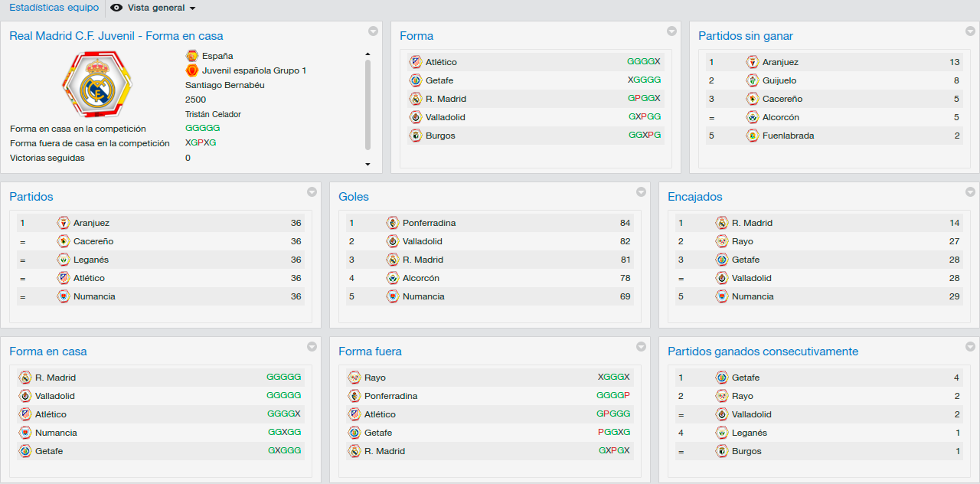Click the eye icon beside Vista general
Viewport: 980px width, 484px height.
(x=116, y=8)
